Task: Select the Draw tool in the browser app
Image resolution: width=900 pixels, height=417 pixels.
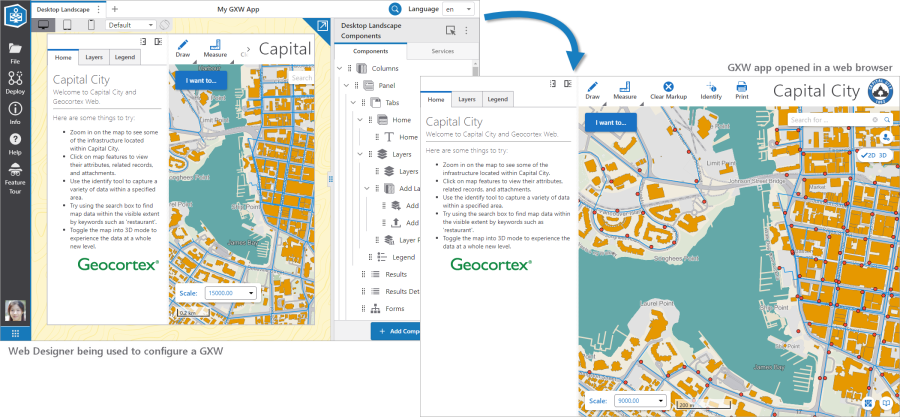Action: coord(592,91)
